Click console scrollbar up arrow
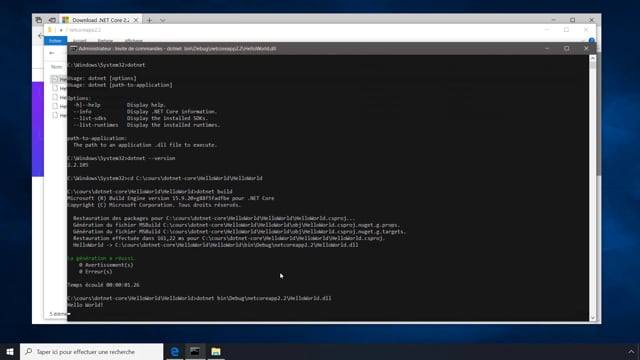 tap(593, 58)
